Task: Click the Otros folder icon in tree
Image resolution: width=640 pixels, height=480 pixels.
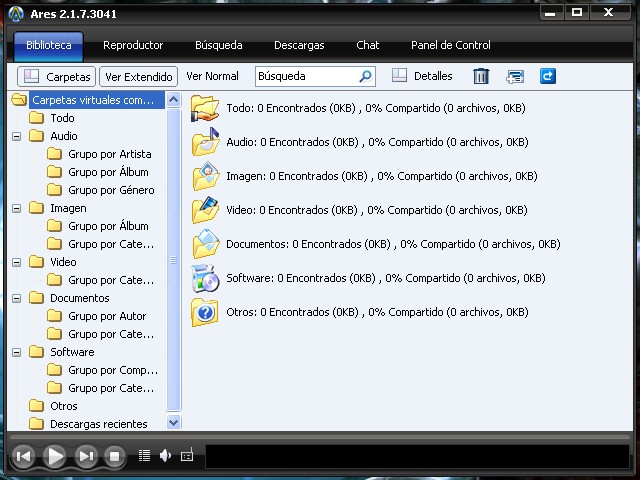Action: tap(36, 406)
